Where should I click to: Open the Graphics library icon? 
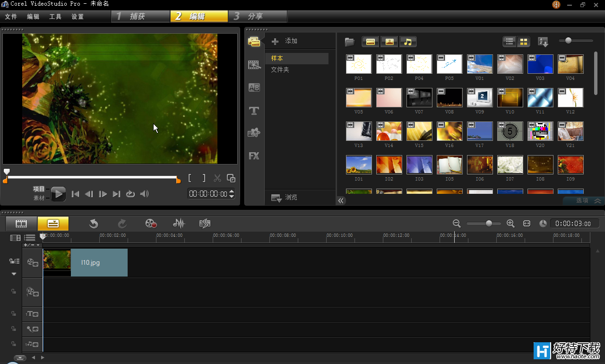point(254,133)
